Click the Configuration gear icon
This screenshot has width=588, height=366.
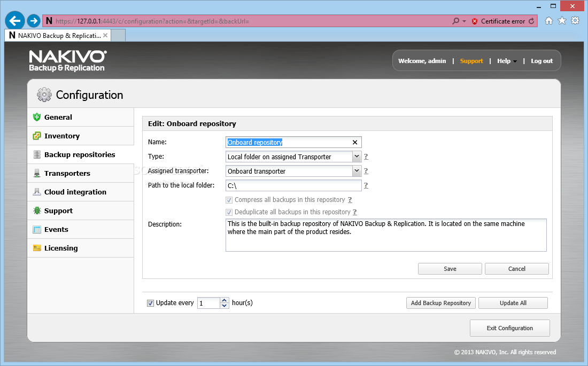pyautogui.click(x=44, y=95)
